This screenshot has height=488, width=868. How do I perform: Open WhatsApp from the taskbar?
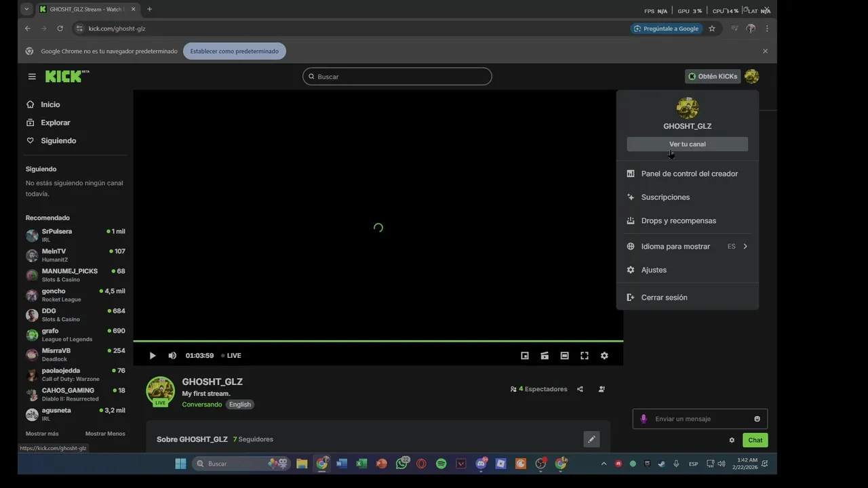tap(402, 464)
